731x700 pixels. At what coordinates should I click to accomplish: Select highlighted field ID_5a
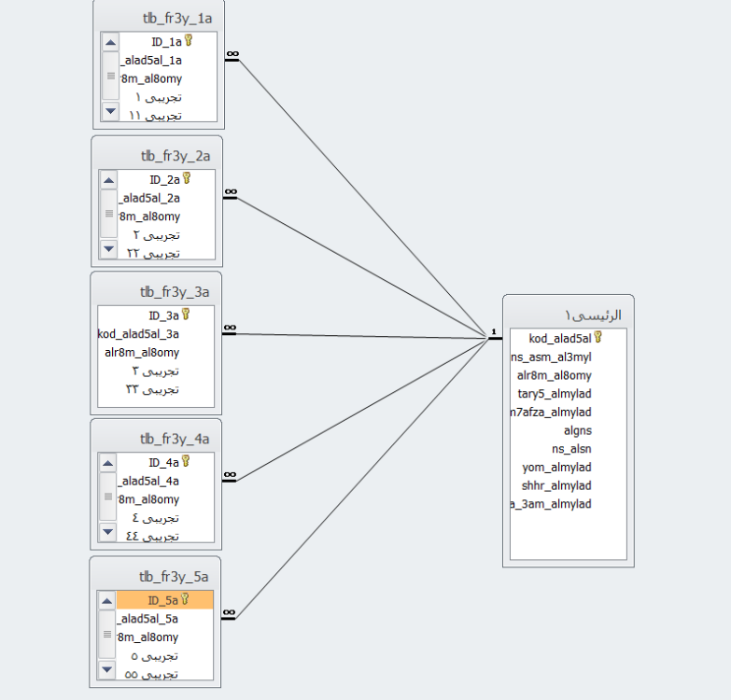tap(164, 600)
